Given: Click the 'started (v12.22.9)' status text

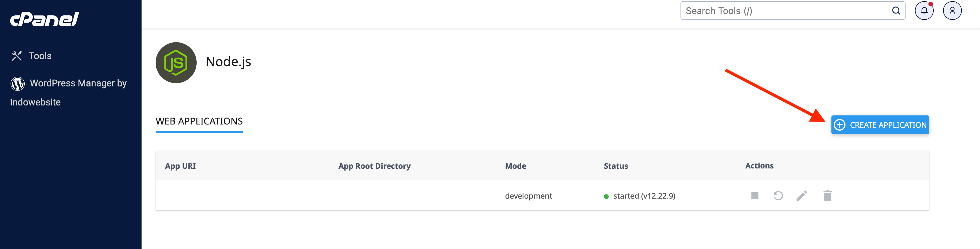Looking at the screenshot, I should click(644, 196).
